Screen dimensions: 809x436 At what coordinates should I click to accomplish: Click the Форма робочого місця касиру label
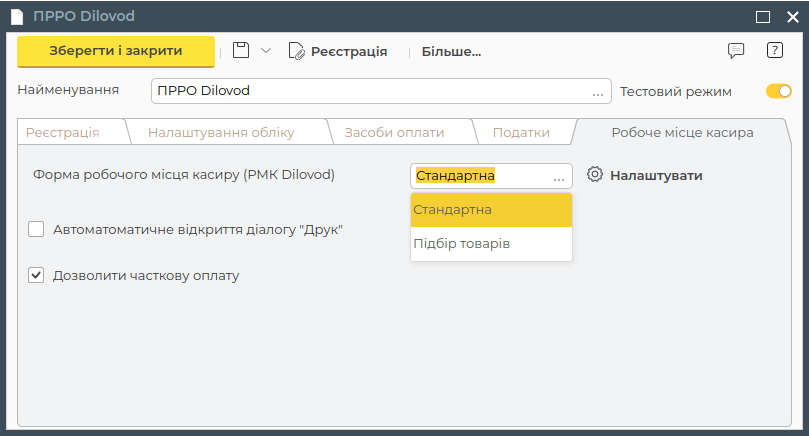click(x=184, y=175)
